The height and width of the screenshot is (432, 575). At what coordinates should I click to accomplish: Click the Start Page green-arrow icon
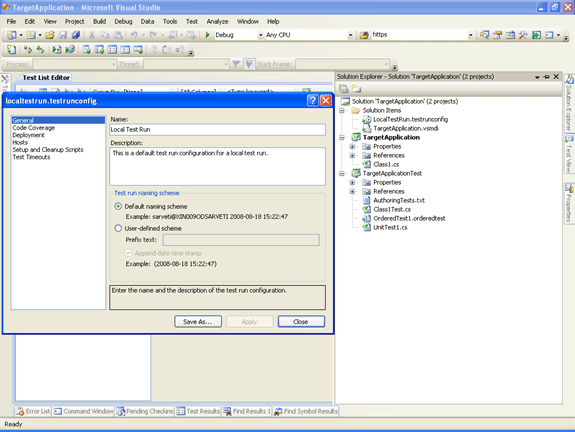(x=536, y=35)
